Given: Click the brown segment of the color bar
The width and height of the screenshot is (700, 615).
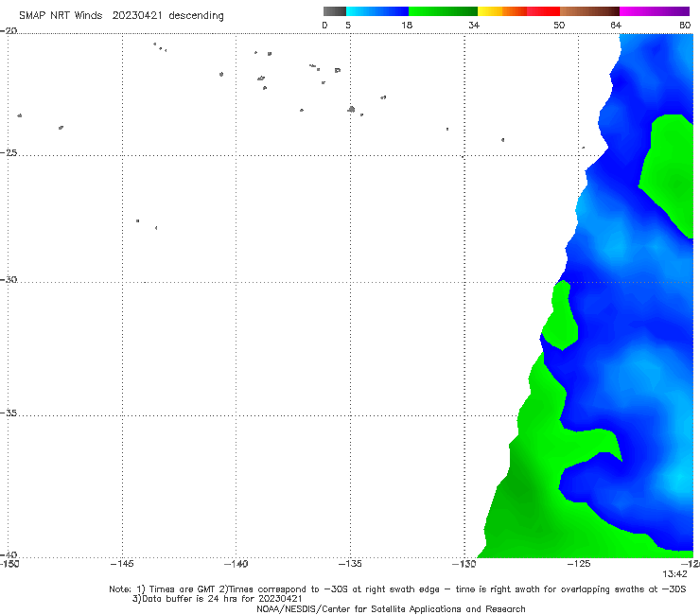Looking at the screenshot, I should click(x=589, y=11).
